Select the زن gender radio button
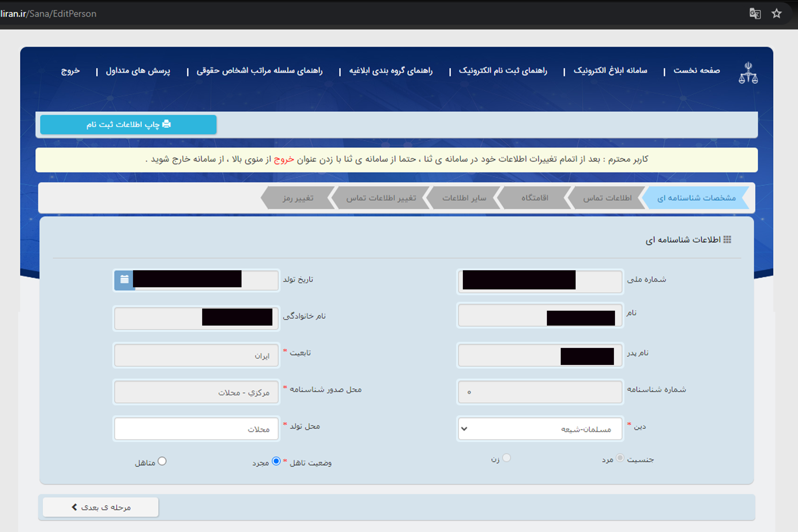Viewport: 798px width, 532px height. pos(507,458)
